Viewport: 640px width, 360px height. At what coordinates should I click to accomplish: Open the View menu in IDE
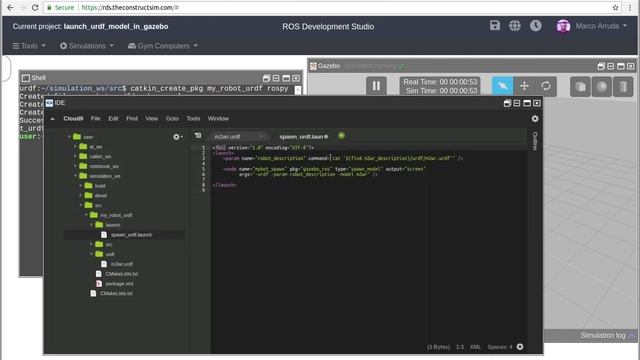151,118
